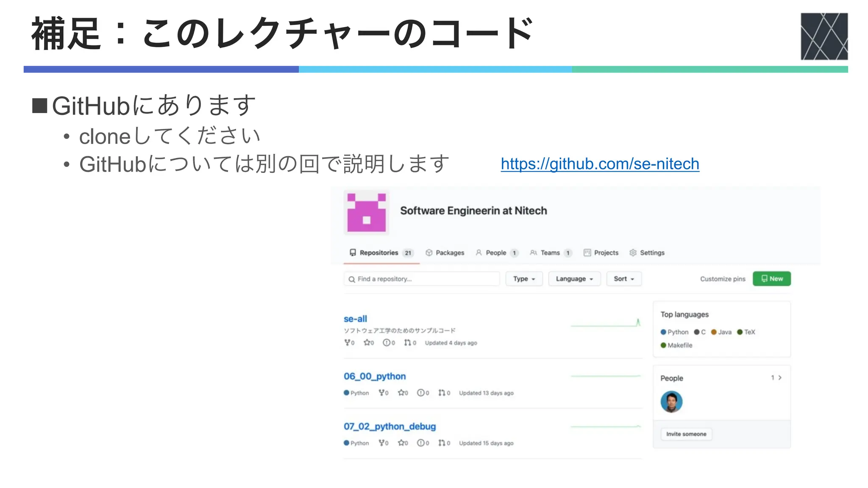This screenshot has height=488, width=868.
Task: Click the member avatar in People panel
Action: point(671,402)
